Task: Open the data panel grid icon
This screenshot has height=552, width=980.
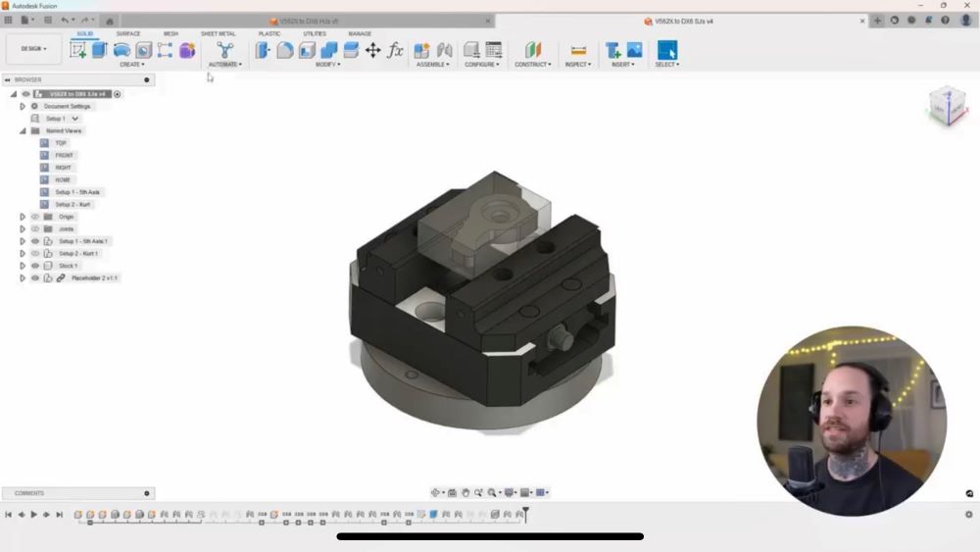Action: coord(8,20)
